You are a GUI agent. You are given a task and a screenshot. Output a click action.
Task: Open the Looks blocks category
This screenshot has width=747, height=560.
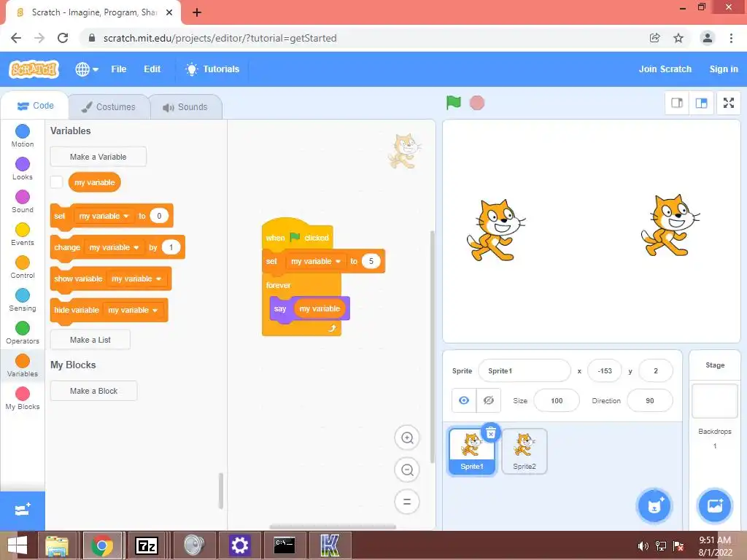[x=23, y=168]
